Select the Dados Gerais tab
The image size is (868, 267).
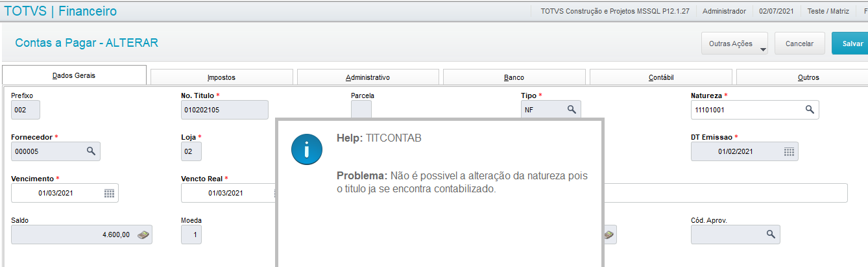(x=74, y=75)
